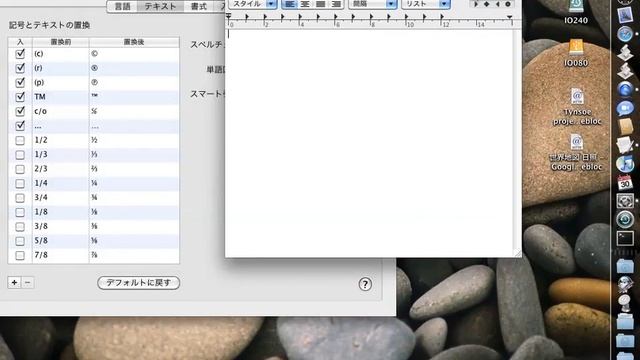The width and height of the screenshot is (640, 360).
Task: Open the リスト list dropdown
Action: (426, 4)
